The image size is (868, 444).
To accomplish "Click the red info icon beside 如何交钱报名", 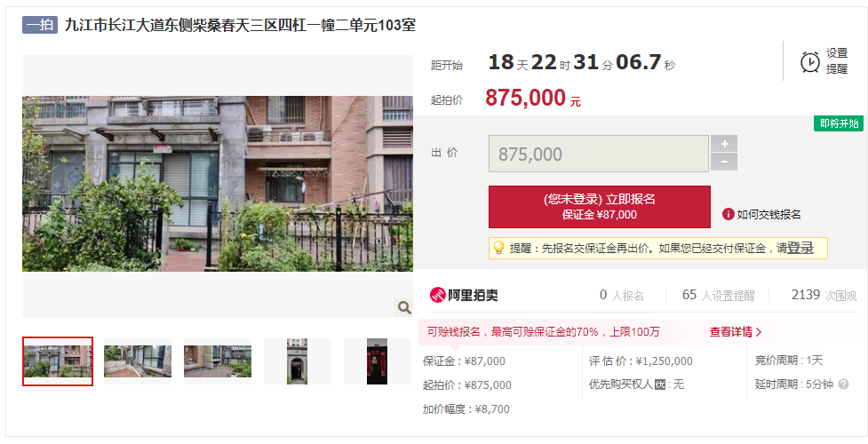I will [x=728, y=214].
